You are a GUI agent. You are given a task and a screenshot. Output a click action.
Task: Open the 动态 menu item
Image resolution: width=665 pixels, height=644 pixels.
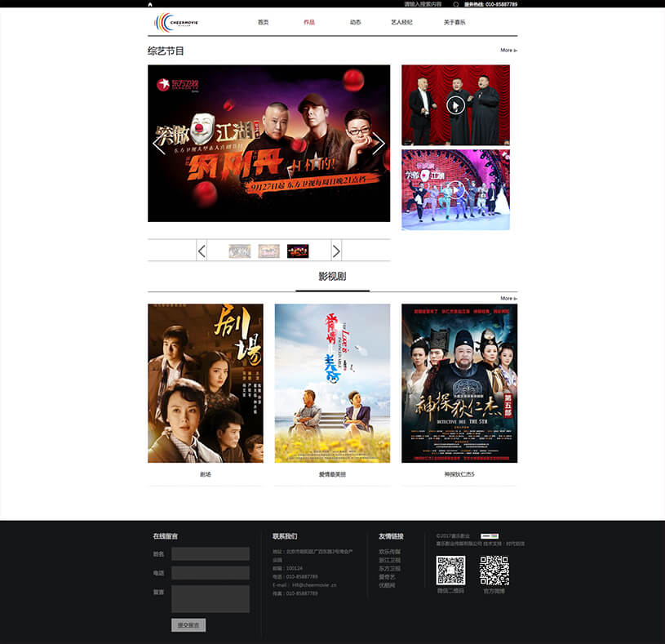356,22
